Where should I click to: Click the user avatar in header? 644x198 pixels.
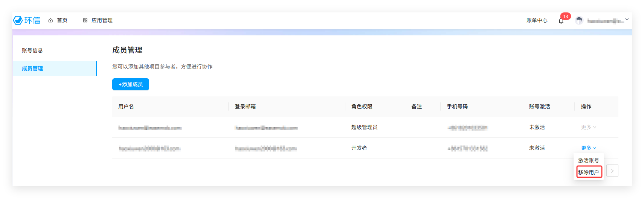(x=579, y=21)
